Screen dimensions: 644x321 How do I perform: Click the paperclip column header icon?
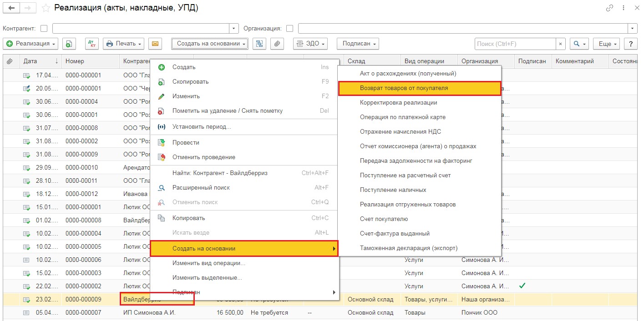coord(10,61)
